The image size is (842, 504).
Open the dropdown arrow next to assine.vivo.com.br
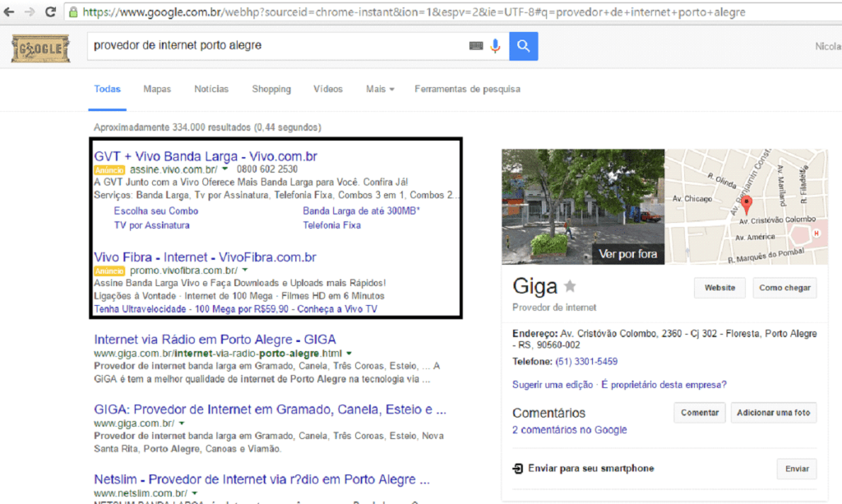point(225,169)
